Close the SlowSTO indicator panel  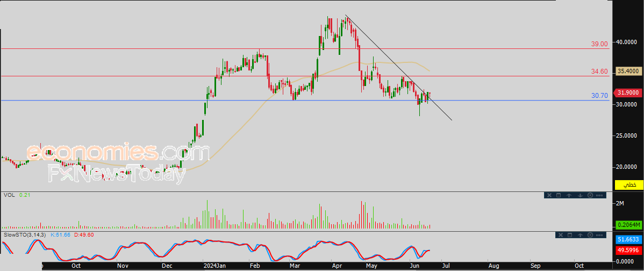coord(561,235)
